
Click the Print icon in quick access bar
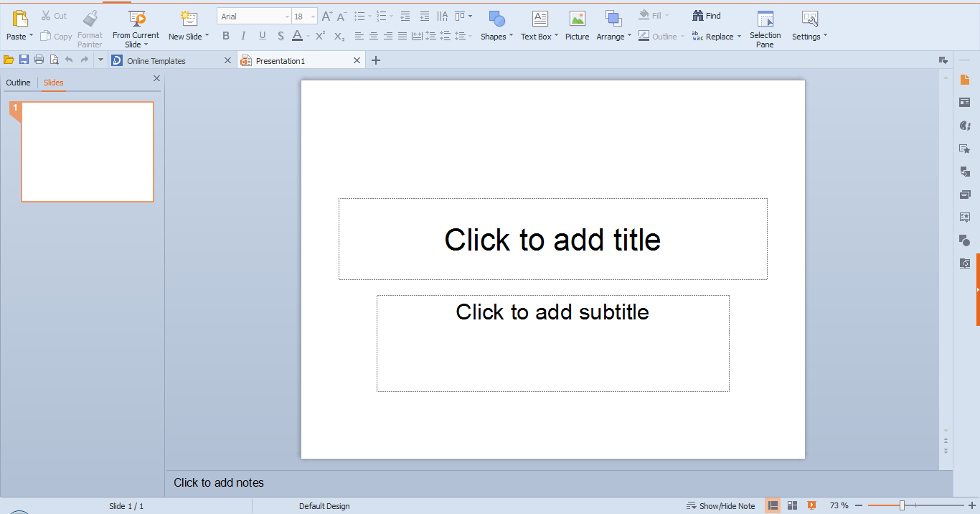tap(39, 60)
